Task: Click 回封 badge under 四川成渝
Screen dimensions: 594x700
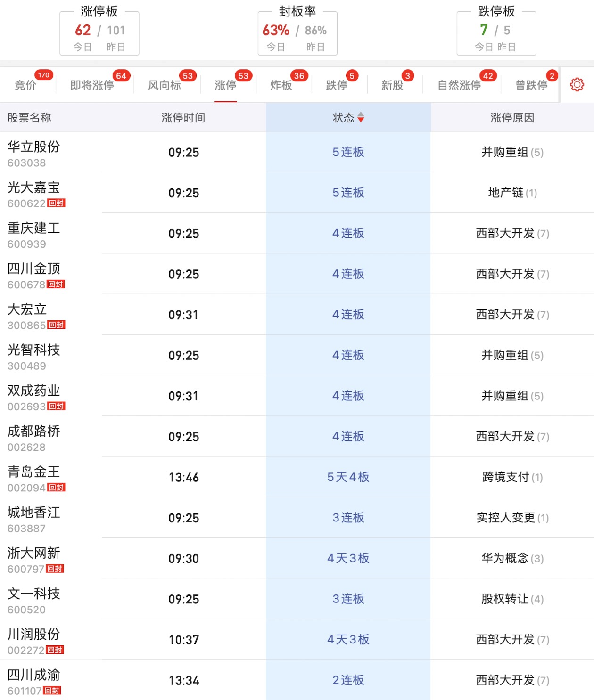Action: [x=52, y=691]
